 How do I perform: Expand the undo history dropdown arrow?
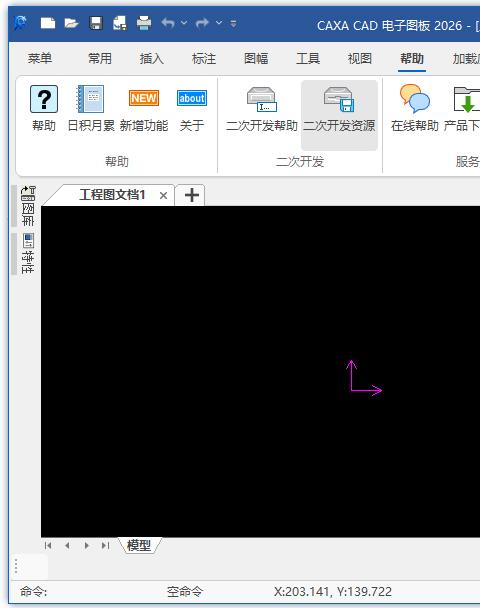tap(184, 23)
